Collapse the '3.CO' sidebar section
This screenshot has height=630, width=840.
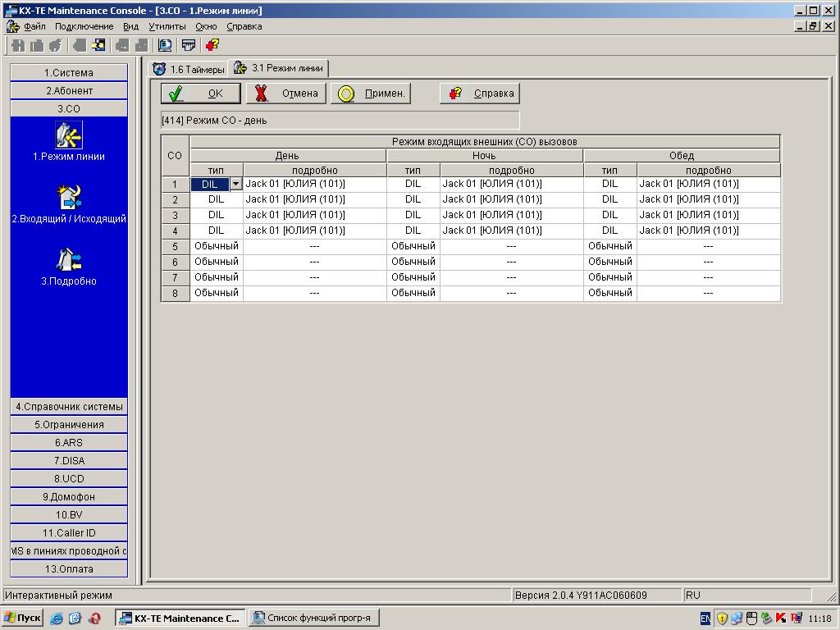(69, 108)
